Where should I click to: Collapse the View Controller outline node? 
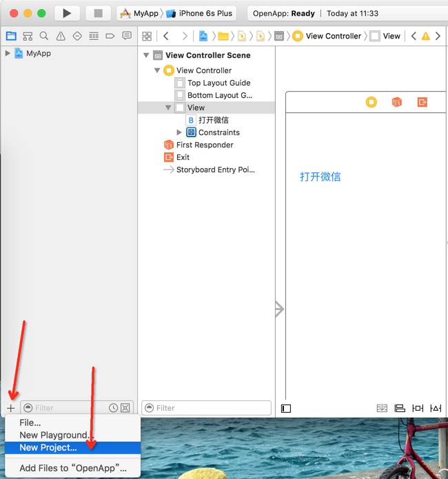pos(157,70)
